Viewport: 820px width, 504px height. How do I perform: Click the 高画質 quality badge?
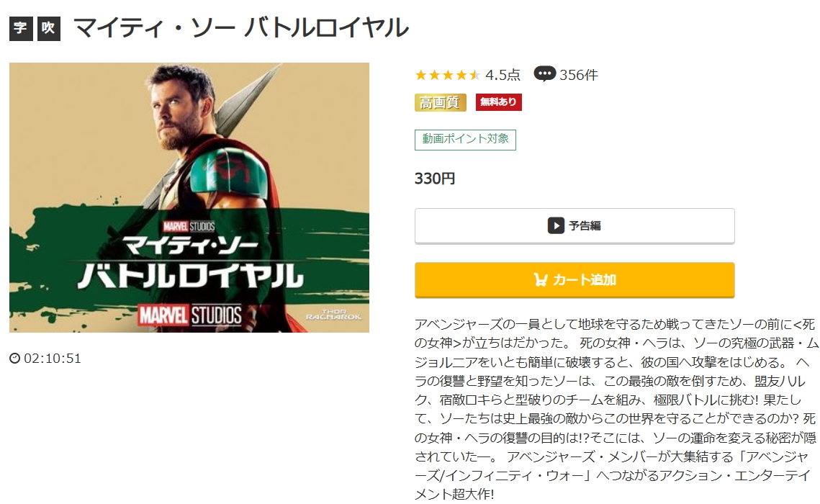pyautogui.click(x=441, y=102)
